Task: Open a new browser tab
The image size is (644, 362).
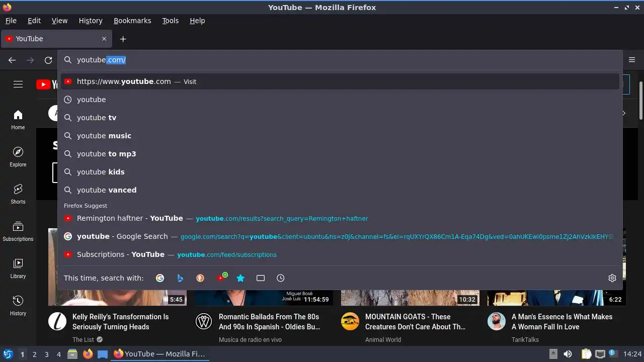Action: coord(123,39)
